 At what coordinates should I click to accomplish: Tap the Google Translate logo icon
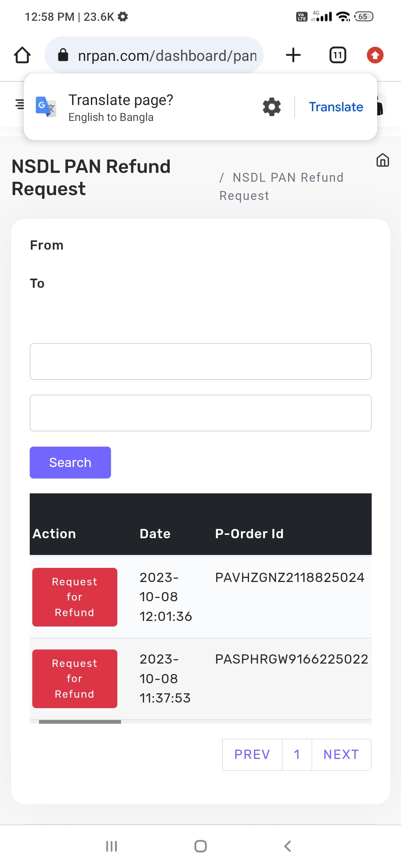tap(46, 107)
